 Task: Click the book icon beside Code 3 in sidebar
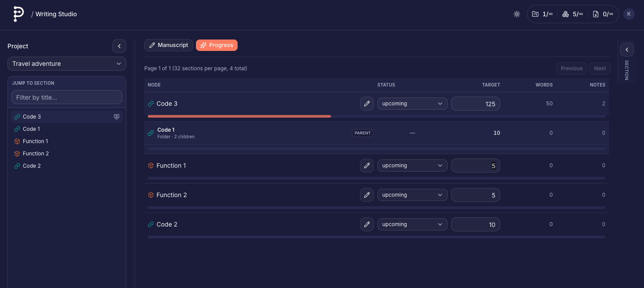(x=117, y=117)
